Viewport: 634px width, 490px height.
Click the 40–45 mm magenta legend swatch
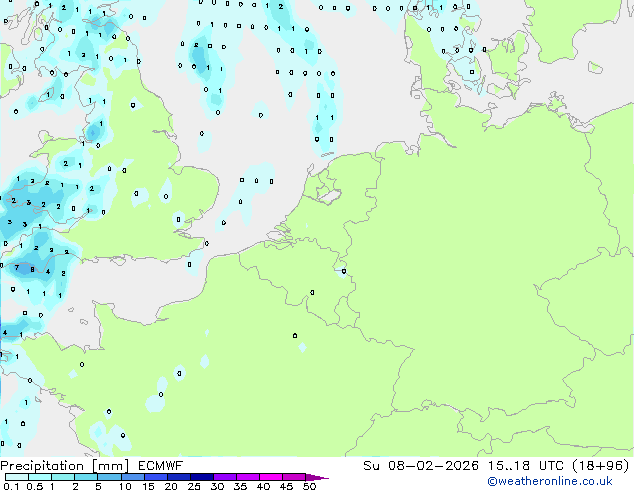(x=271, y=477)
